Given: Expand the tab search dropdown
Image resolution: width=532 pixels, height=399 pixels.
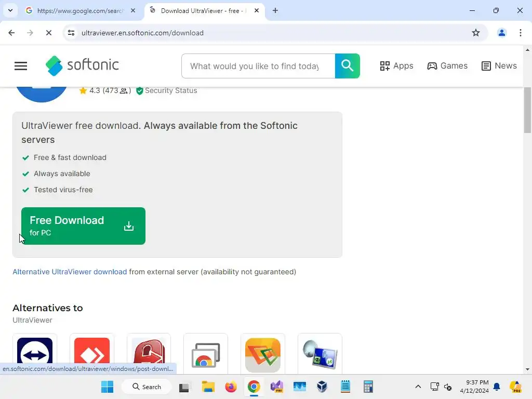Looking at the screenshot, I should coord(10,10).
